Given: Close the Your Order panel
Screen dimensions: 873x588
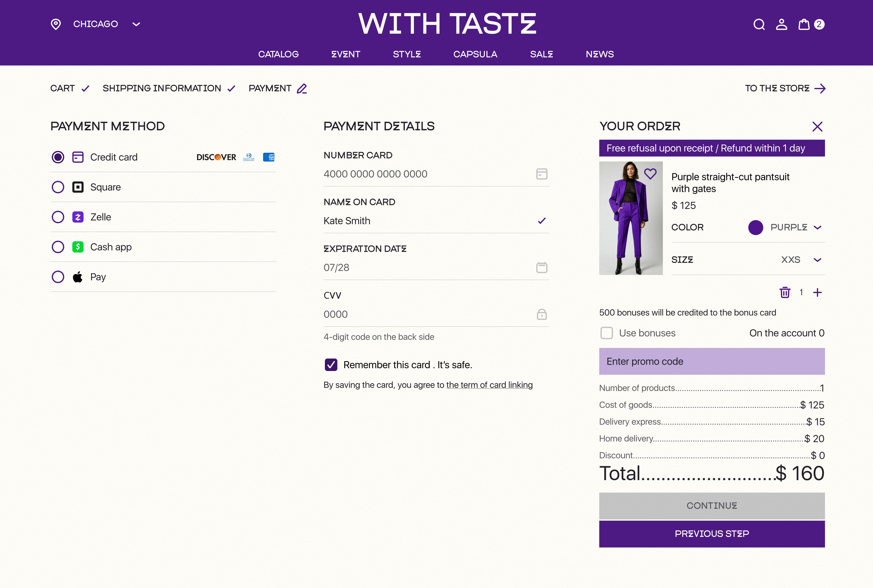Looking at the screenshot, I should coord(818,127).
